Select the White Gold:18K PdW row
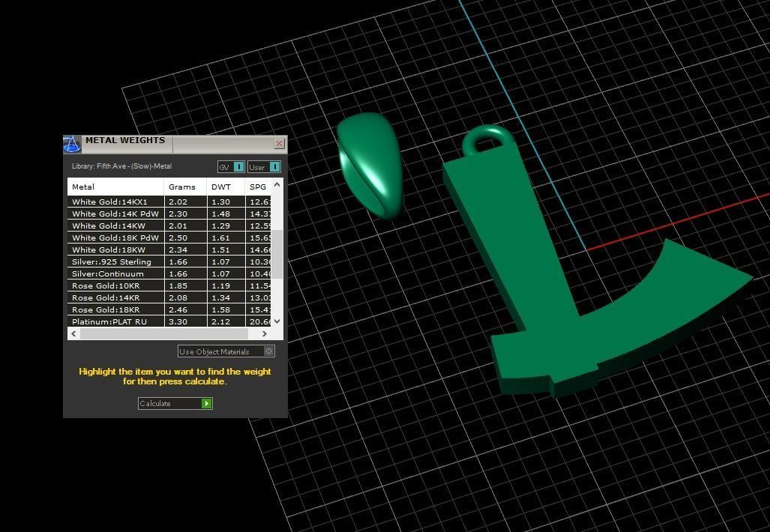Image resolution: width=770 pixels, height=532 pixels. pos(169,238)
